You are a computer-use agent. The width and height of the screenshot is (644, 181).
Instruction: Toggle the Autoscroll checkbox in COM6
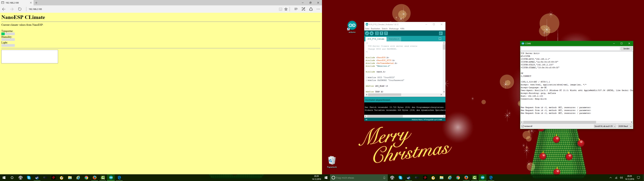click(523, 126)
